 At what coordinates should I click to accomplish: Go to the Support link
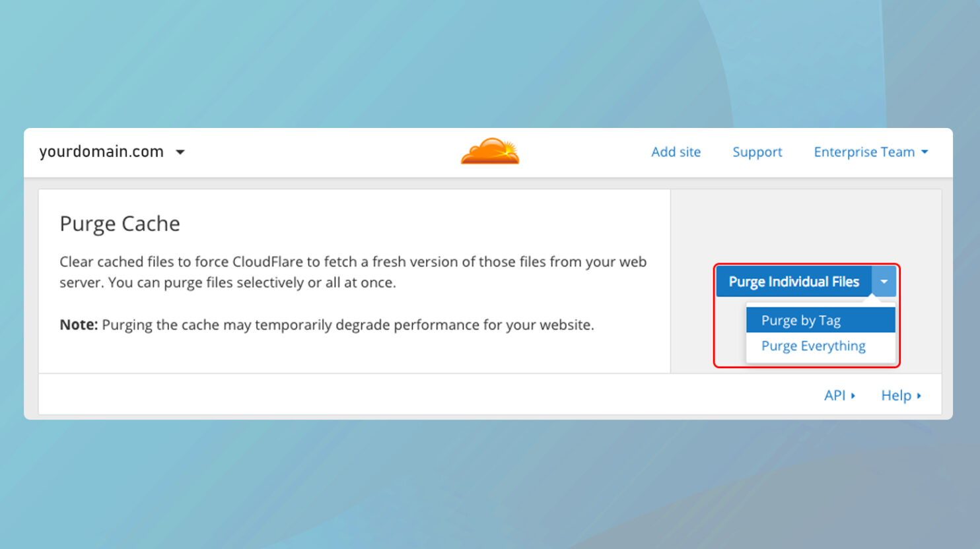click(757, 152)
